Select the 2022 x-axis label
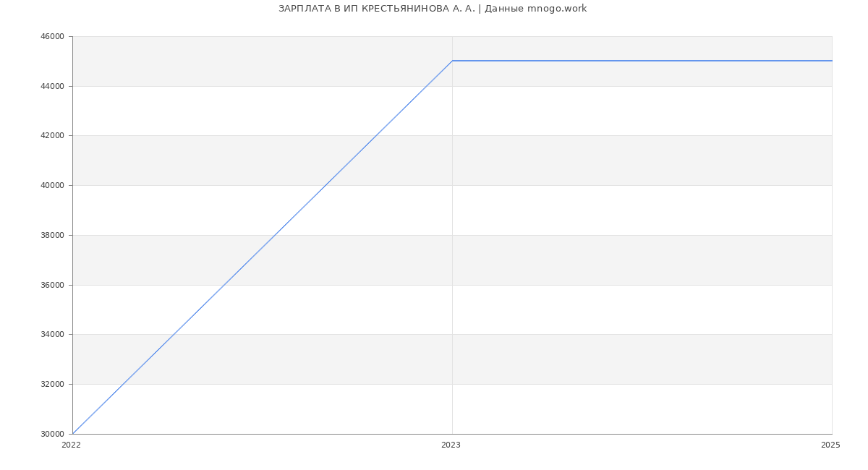The height and width of the screenshot is (470, 868). (71, 445)
